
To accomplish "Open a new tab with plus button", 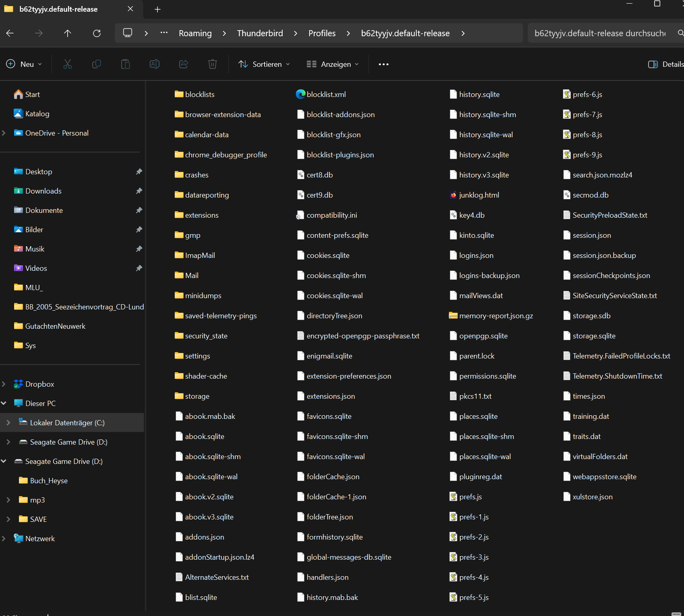I will [157, 9].
